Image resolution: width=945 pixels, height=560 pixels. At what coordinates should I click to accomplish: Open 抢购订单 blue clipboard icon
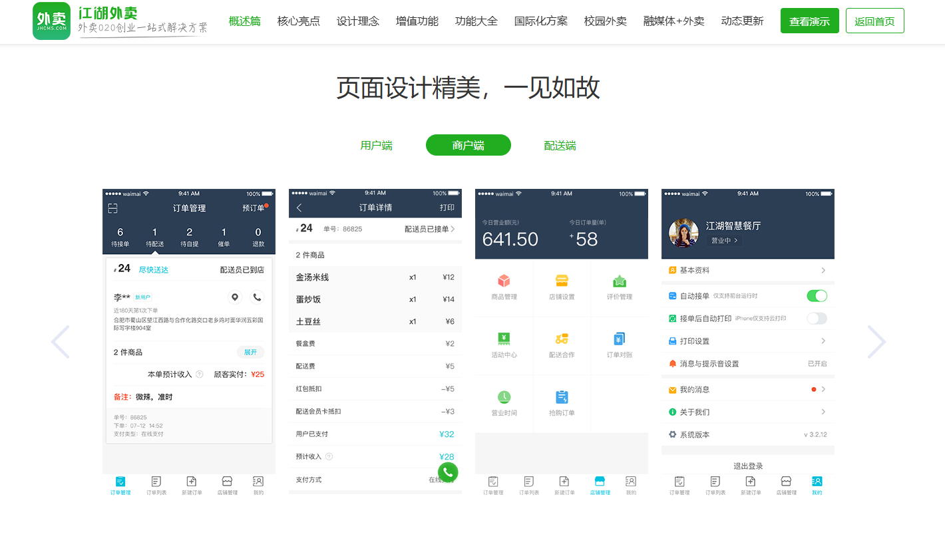coord(562,397)
